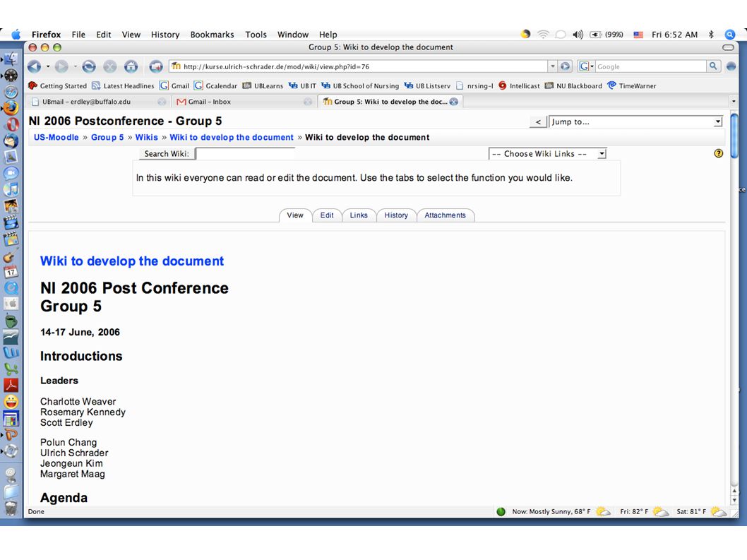This screenshot has width=747, height=560.
Task: Switch to the UBmail browser tab
Action: point(97,102)
